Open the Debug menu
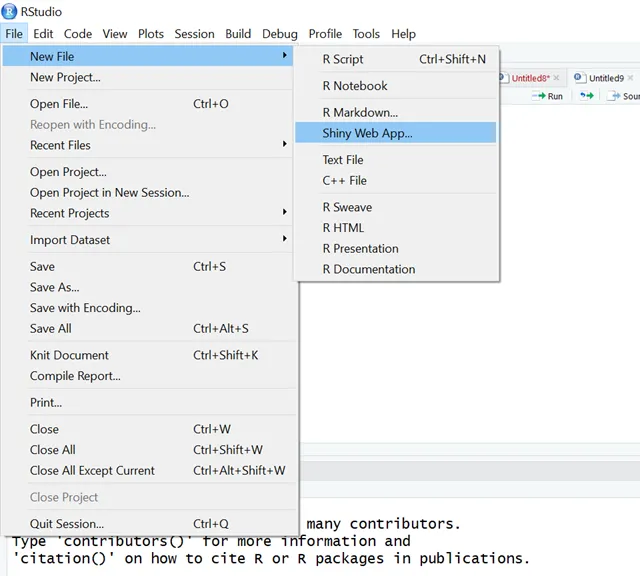This screenshot has width=640, height=576. pos(280,34)
